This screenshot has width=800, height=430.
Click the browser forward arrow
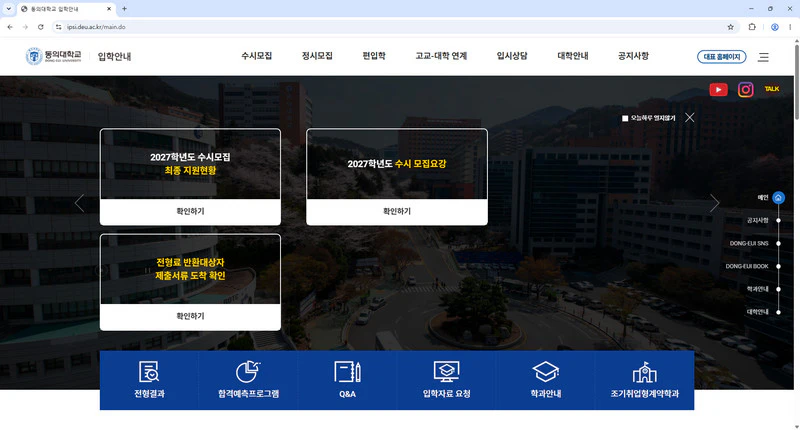coord(25,27)
